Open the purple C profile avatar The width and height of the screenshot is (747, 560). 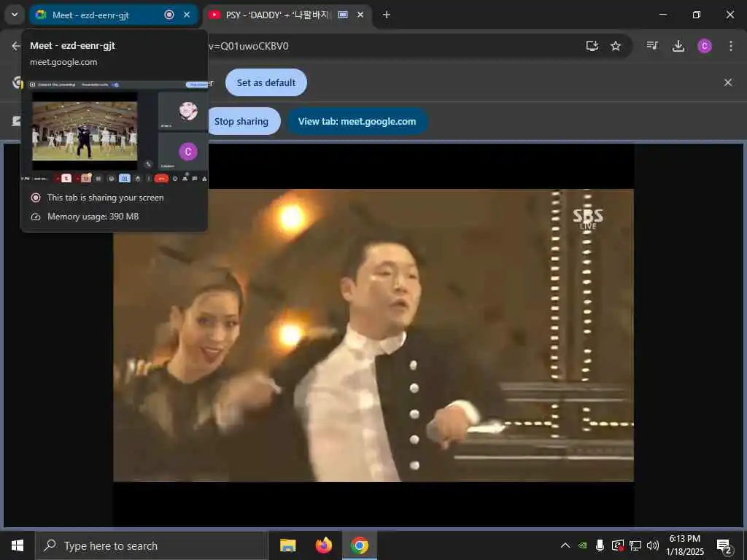705,46
